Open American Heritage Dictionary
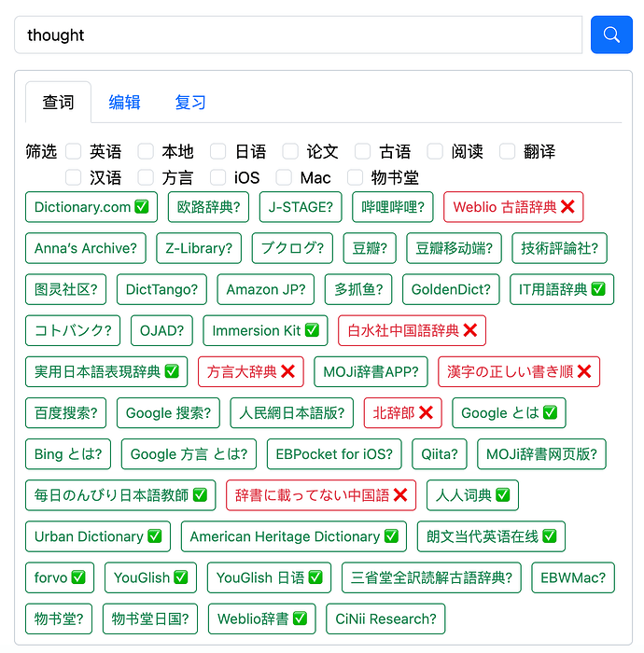 [x=294, y=536]
